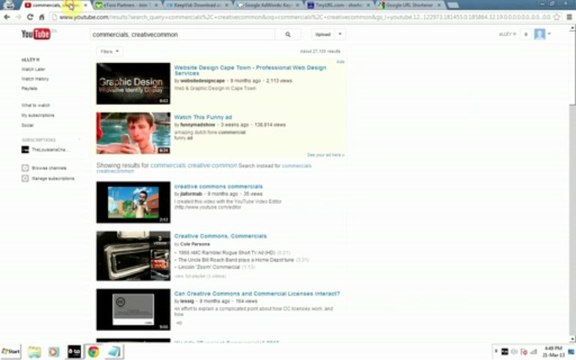The width and height of the screenshot is (576, 360).
Task: Click the YouTube logo
Action: point(36,34)
